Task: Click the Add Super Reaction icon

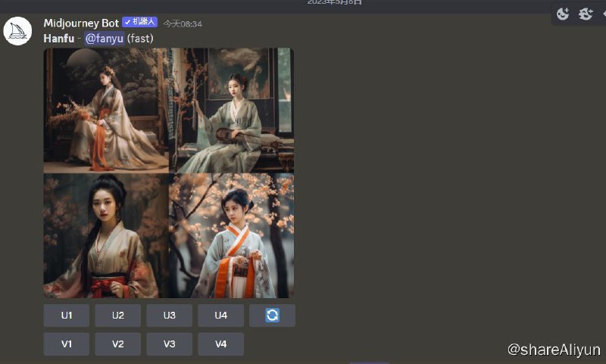Action: (586, 14)
